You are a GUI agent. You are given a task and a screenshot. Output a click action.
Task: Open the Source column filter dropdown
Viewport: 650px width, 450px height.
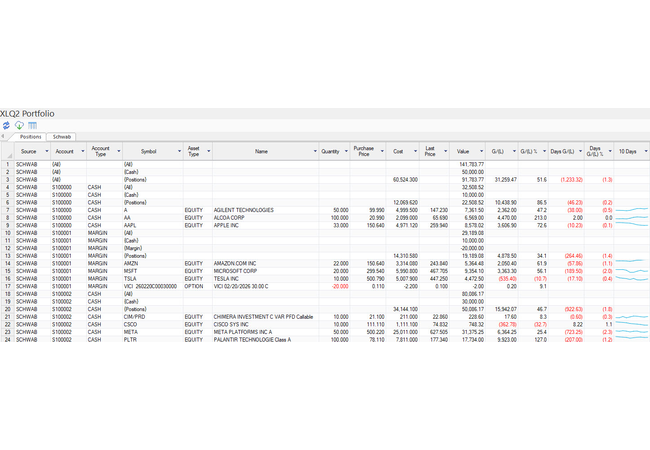(x=47, y=151)
